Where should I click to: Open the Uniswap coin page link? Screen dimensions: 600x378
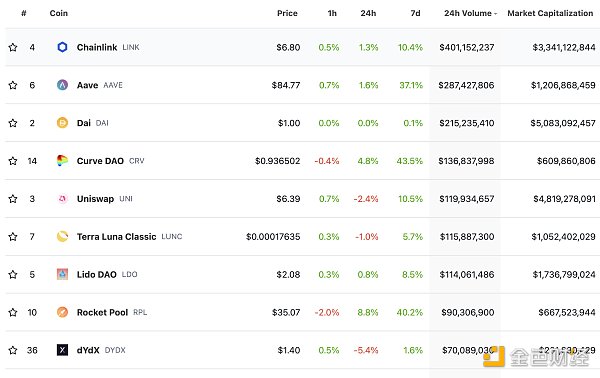click(95, 199)
